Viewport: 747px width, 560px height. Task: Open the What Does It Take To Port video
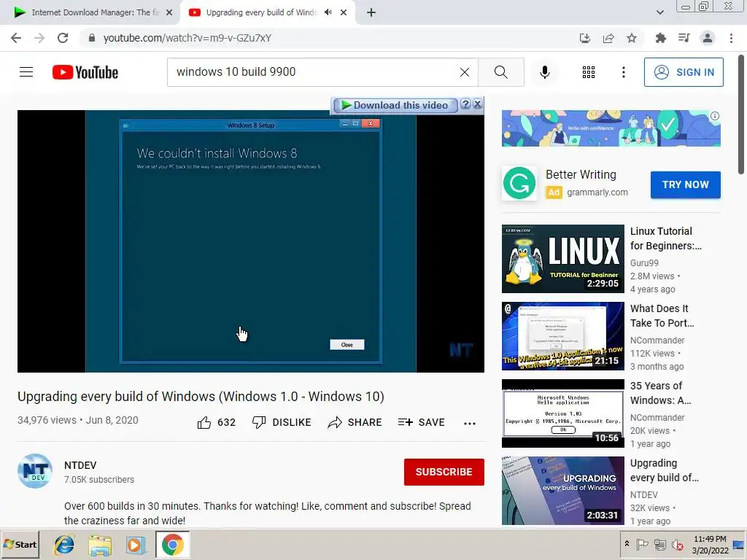pos(562,335)
